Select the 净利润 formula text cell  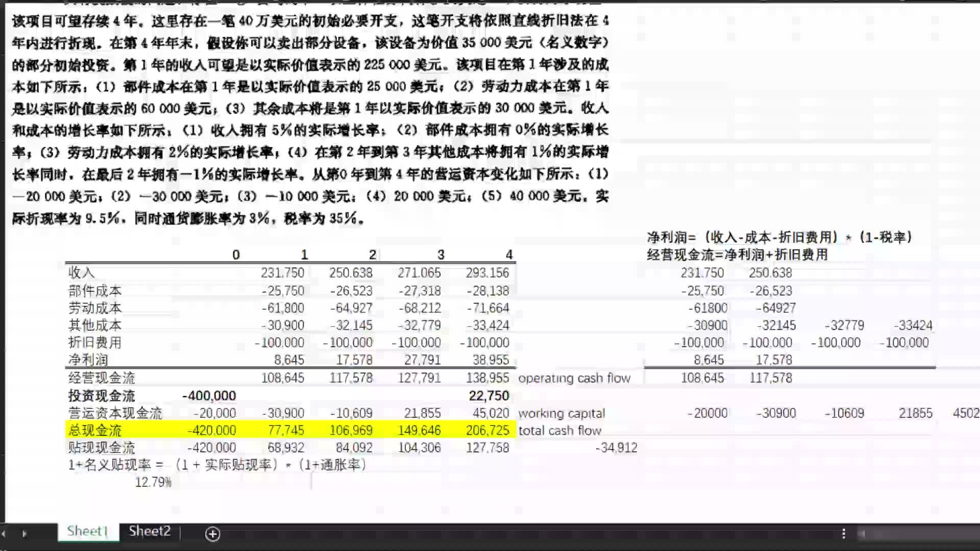pos(779,237)
